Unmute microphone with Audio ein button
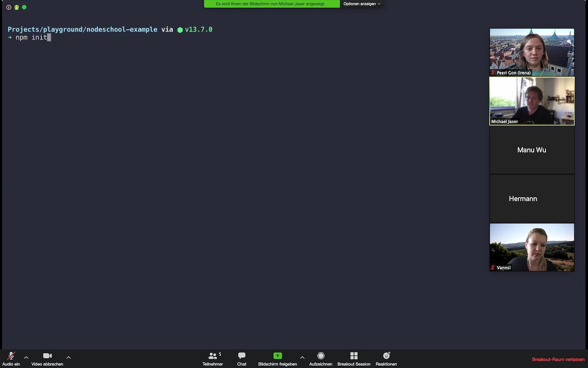Image resolution: width=588 pixels, height=368 pixels. (11, 359)
